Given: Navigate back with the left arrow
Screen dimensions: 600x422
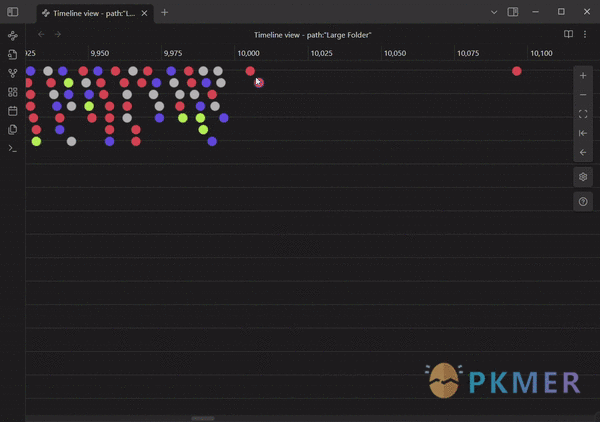Looking at the screenshot, I should (41, 34).
